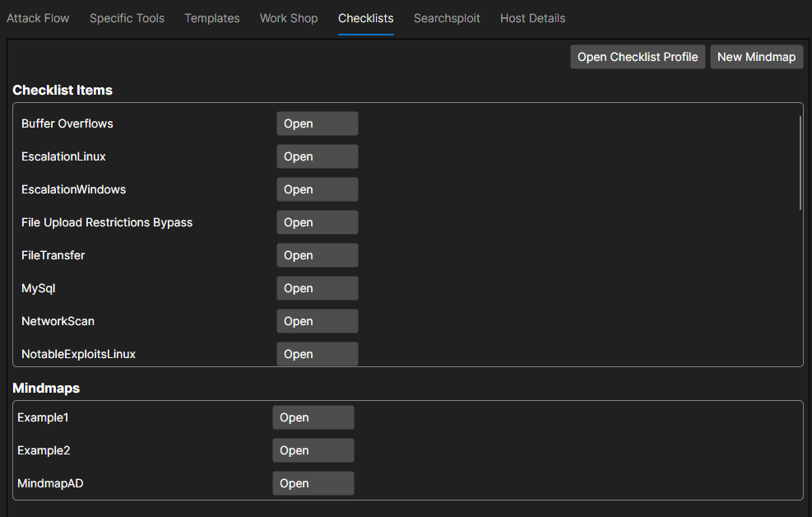
Task: Open the EscalationWindows checklist
Action: click(x=317, y=189)
